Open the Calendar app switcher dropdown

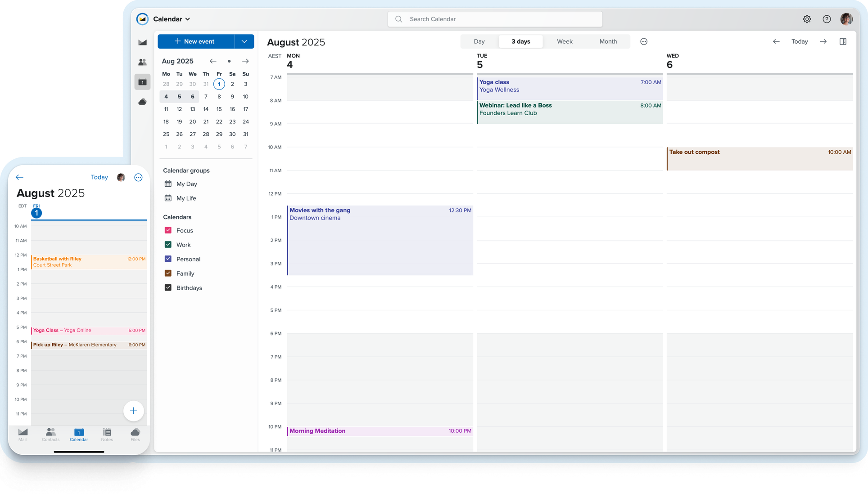coord(172,19)
